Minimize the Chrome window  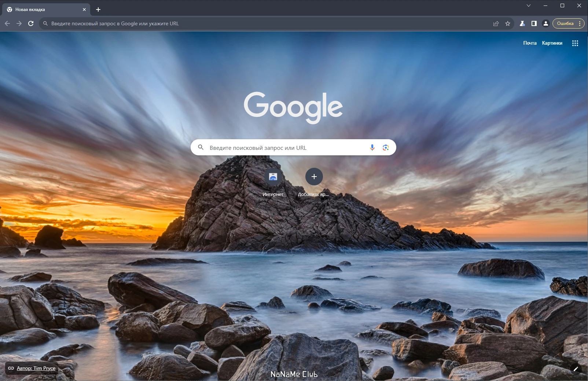[545, 5]
